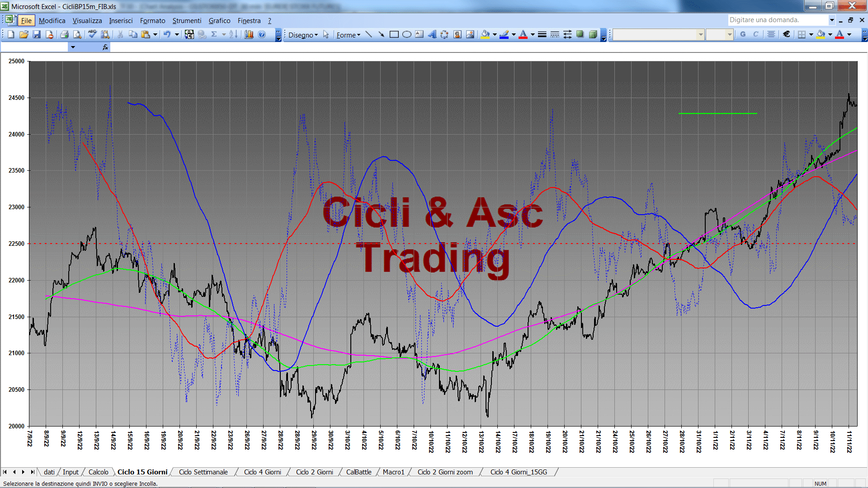868x488 pixels.
Task: Open the Name Box dropdown arrow
Action: 73,47
